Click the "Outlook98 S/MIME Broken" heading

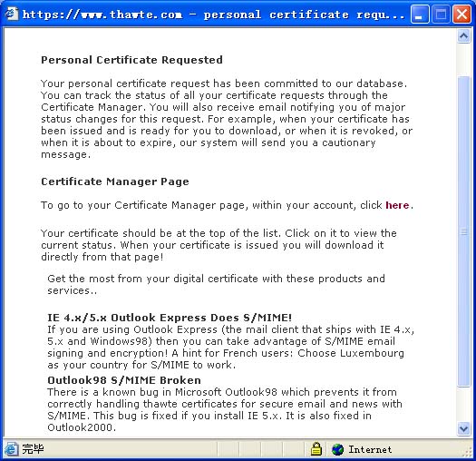click(124, 380)
